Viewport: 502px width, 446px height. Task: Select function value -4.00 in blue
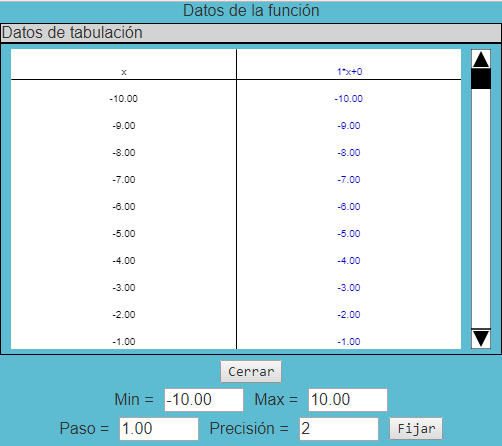tap(349, 261)
